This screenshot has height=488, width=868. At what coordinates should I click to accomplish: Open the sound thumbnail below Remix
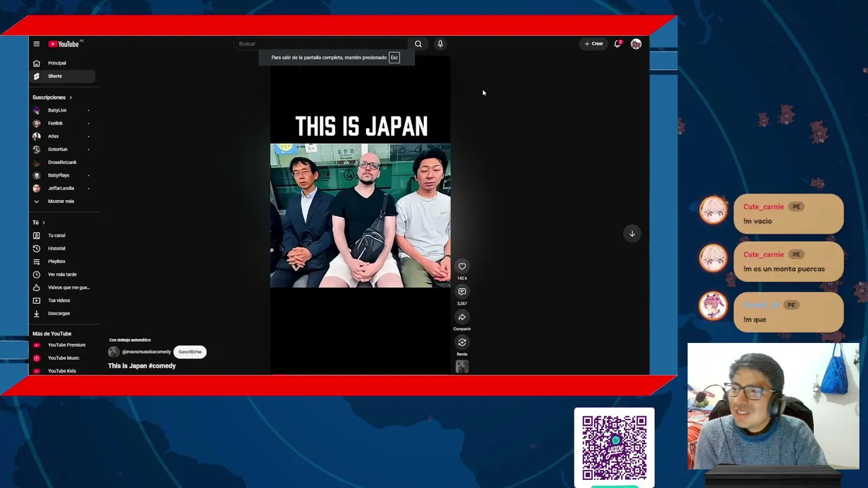(462, 367)
